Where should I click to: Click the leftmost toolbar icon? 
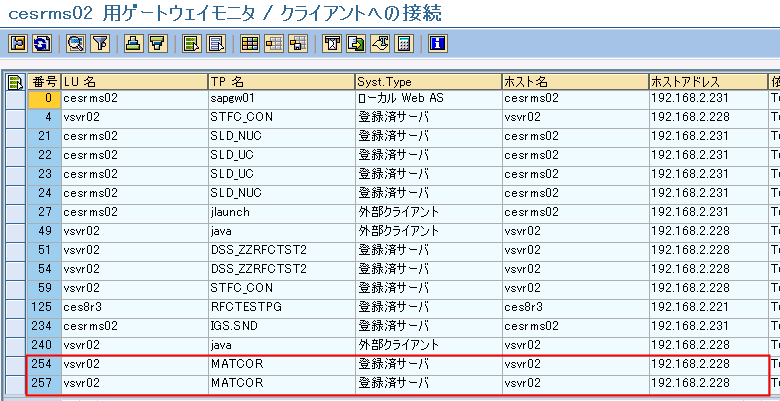18,43
